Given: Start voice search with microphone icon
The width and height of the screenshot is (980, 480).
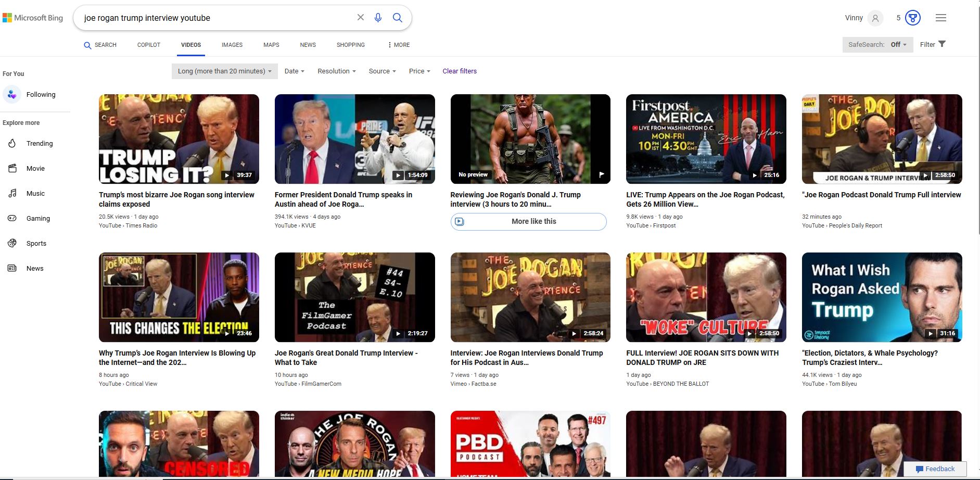Looking at the screenshot, I should 378,18.
